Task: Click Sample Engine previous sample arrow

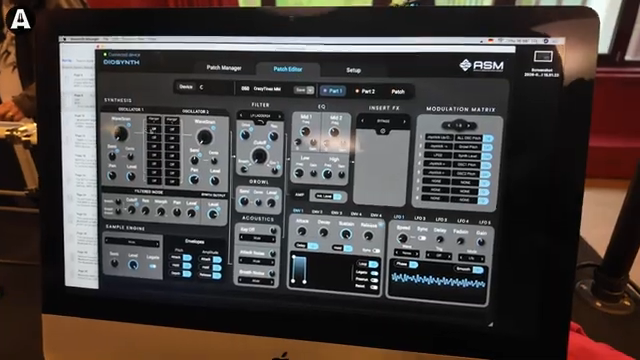Action: [x=107, y=241]
